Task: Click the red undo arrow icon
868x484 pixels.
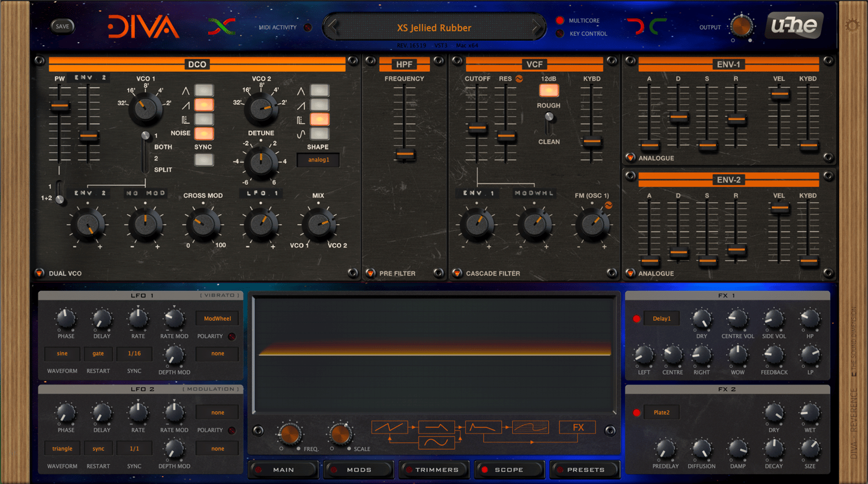Action: tap(636, 26)
